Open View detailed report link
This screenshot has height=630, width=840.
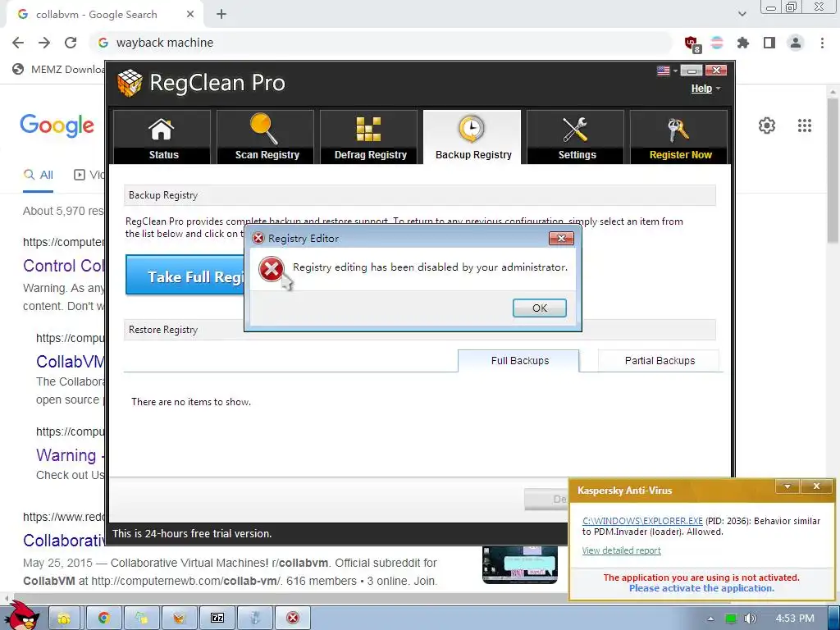(x=622, y=550)
